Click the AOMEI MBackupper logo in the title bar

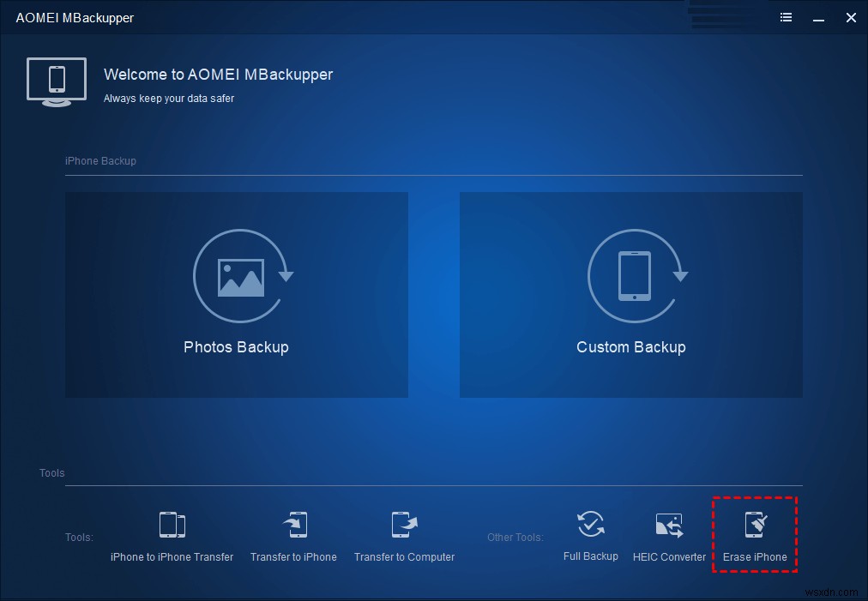75,17
